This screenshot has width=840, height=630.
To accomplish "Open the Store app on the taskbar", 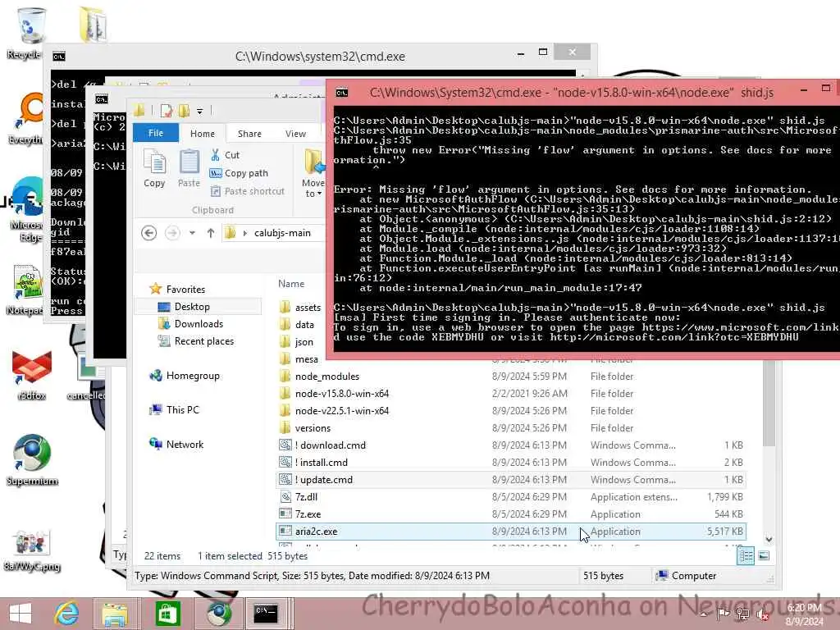I will point(167,614).
